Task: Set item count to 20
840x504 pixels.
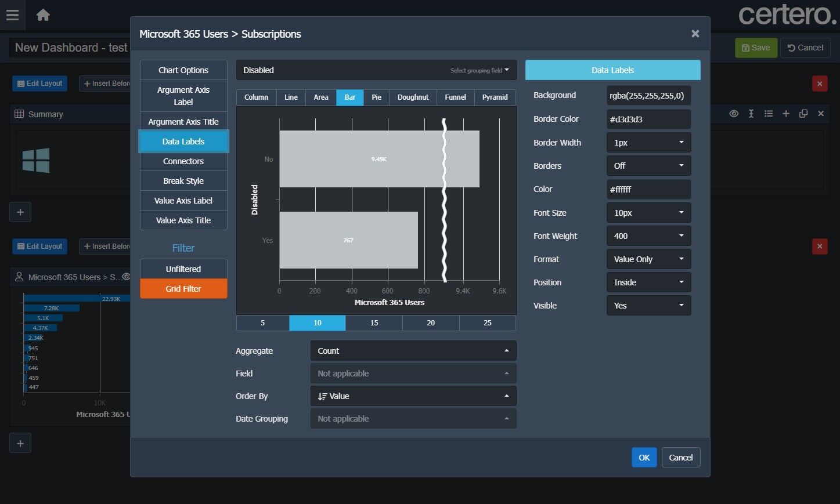Action: [431, 323]
